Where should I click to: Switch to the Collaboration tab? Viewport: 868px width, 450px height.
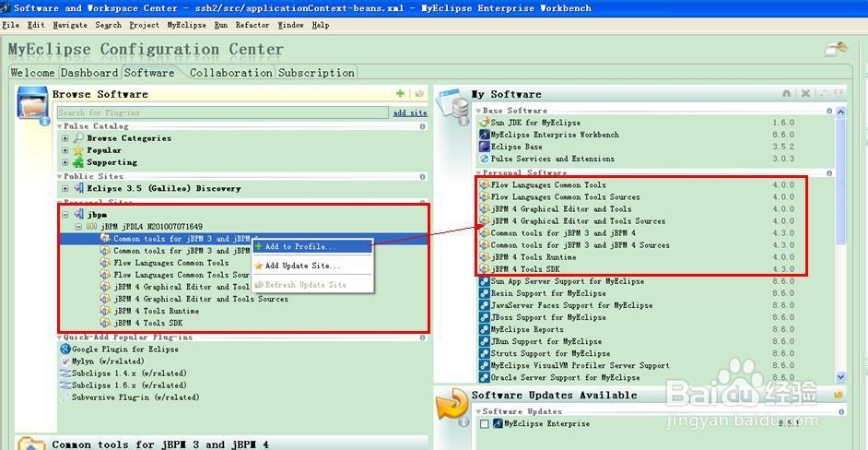(231, 73)
